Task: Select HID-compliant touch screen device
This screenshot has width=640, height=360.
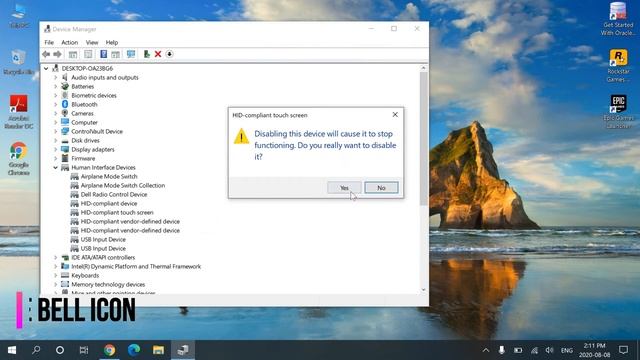Action: point(117,212)
